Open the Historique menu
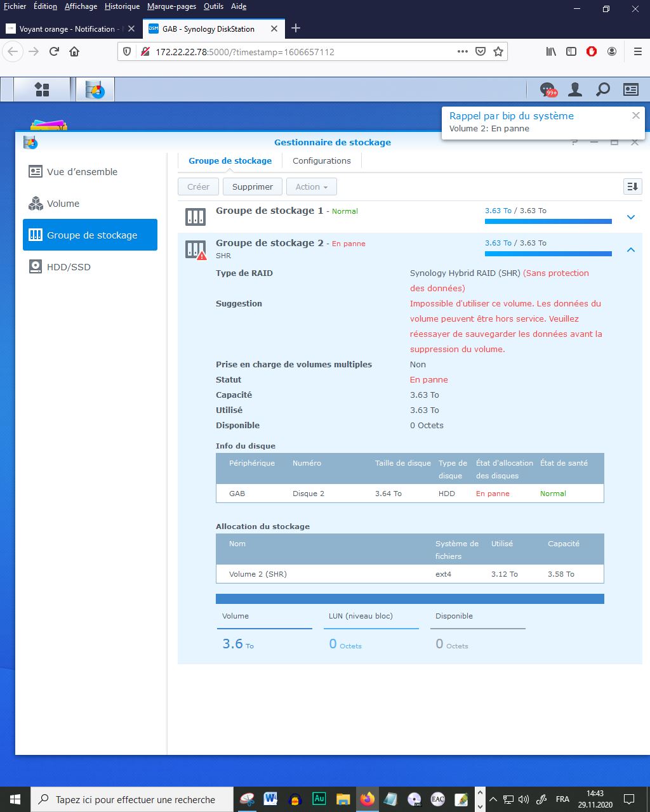This screenshot has height=812, width=650. (x=122, y=6)
